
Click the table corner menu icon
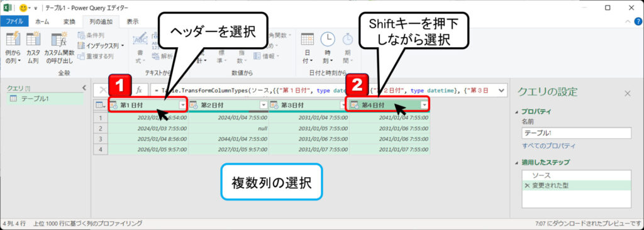pos(101,105)
